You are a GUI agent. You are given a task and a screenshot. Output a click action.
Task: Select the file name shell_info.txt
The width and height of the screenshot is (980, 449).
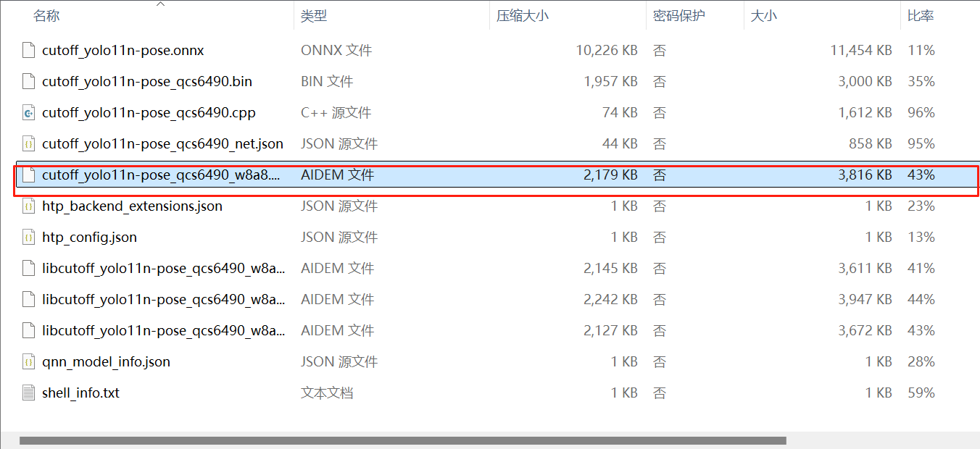point(80,393)
